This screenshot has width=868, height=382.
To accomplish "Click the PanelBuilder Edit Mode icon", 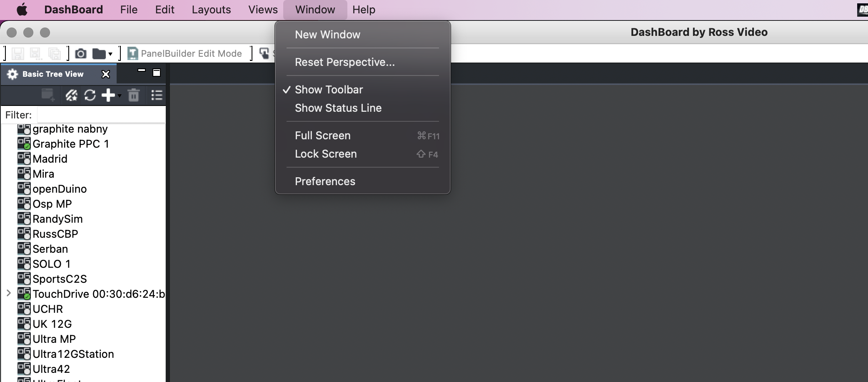I will (132, 53).
